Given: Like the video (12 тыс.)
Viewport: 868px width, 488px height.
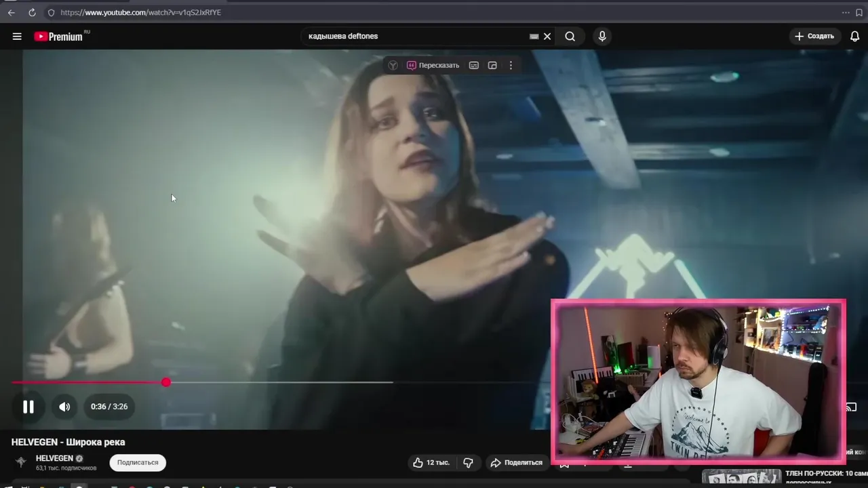Looking at the screenshot, I should pos(431,462).
